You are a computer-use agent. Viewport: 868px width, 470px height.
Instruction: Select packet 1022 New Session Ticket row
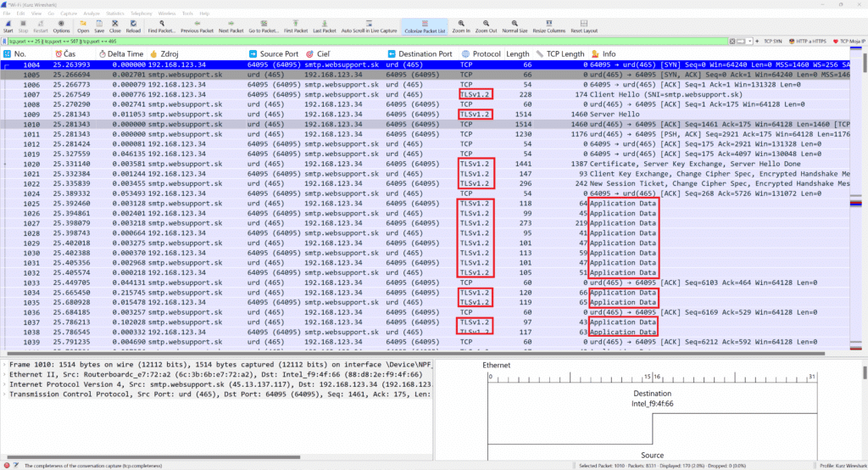tap(426, 183)
